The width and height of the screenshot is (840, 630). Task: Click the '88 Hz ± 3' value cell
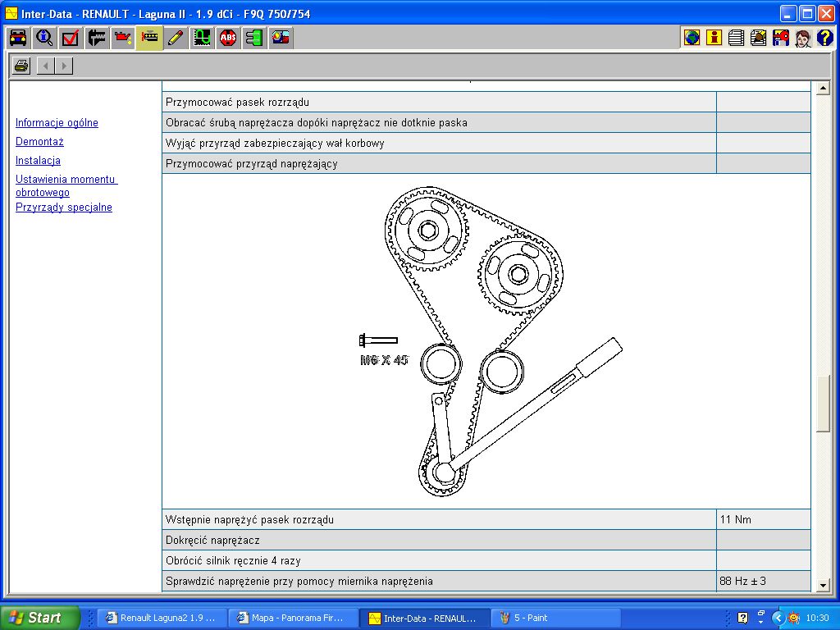pos(764,581)
